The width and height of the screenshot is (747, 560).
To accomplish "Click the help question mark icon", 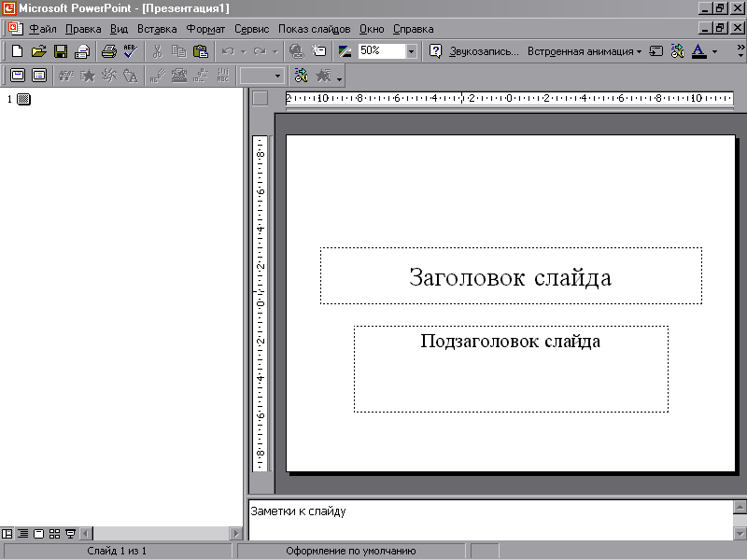I will pos(435,51).
